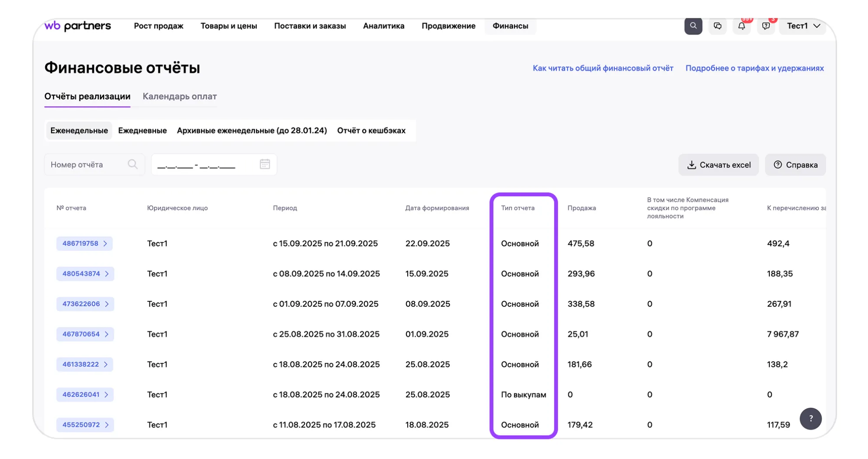The height and width of the screenshot is (459, 868).
Task: Open link Как читать общий финансовый отчёт
Action: (603, 68)
